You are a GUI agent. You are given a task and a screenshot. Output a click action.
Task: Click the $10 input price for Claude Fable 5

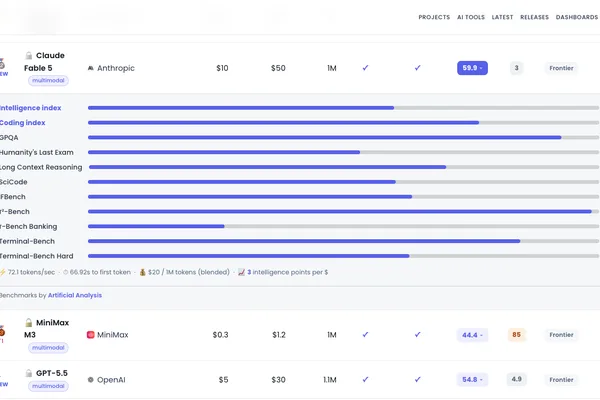pyautogui.click(x=222, y=68)
